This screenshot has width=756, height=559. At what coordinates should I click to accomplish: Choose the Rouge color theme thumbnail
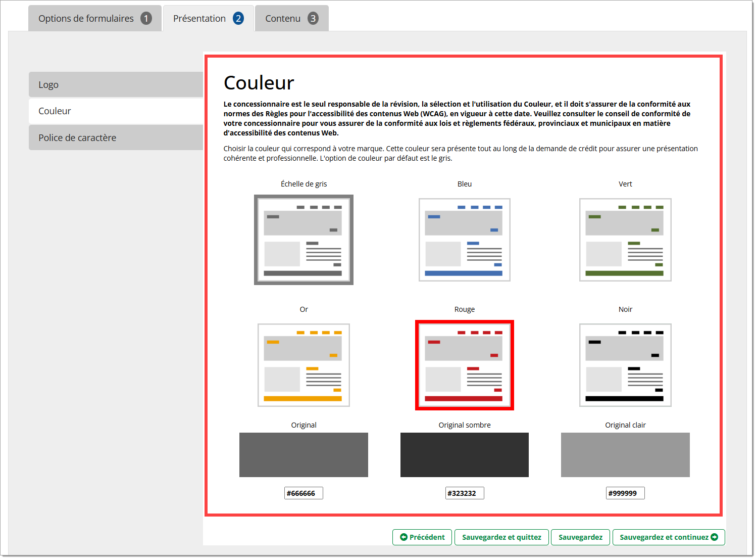464,365
